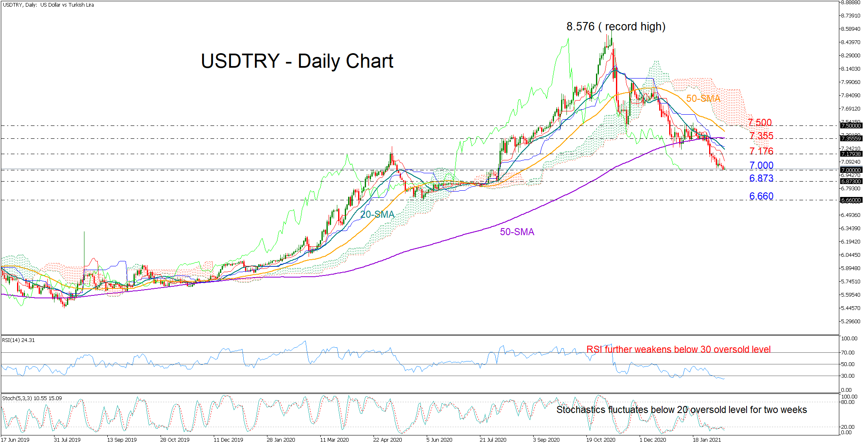Click the 7.50000 price tag on axis
Viewport: 868px width, 445px height.
pos(851,125)
